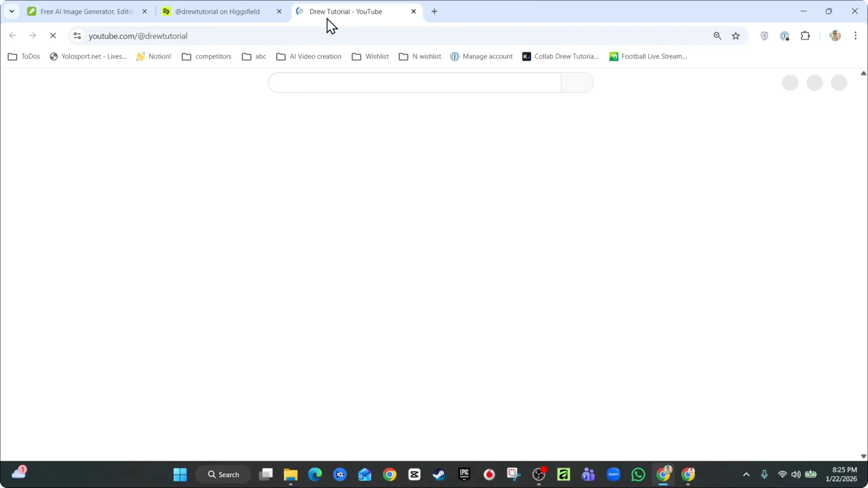Open the privacy shield extension icon
This screenshot has width=868, height=488.
[x=764, y=36]
